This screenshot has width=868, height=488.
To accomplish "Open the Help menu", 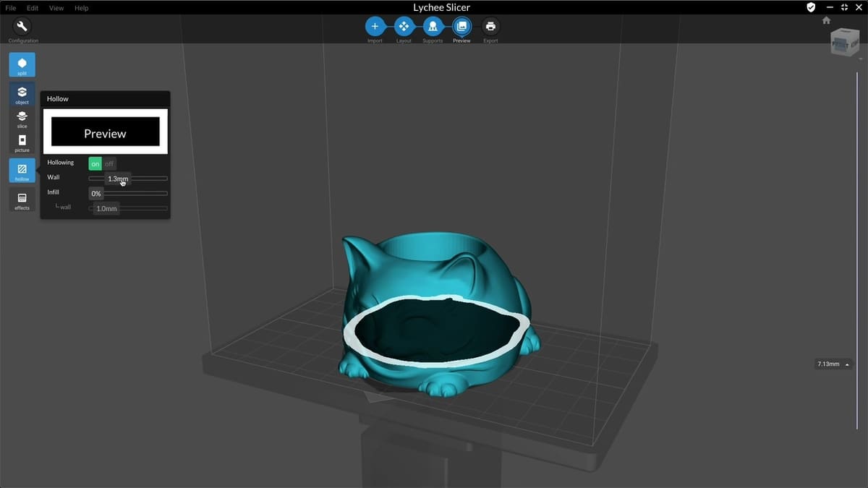I will coord(81,8).
